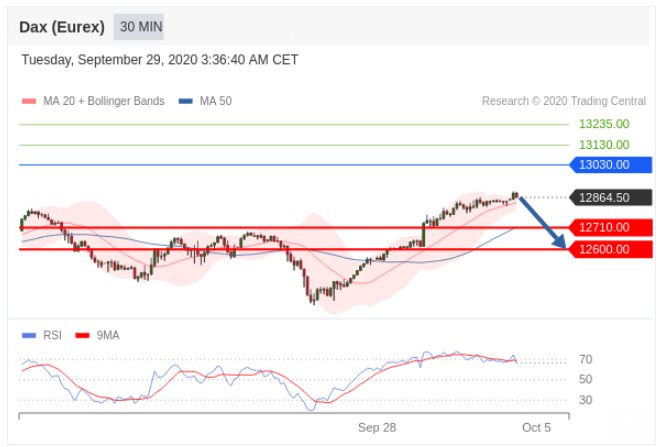Click the red 12600.00 support price tag
660x447 pixels.
pyautogui.click(x=611, y=250)
